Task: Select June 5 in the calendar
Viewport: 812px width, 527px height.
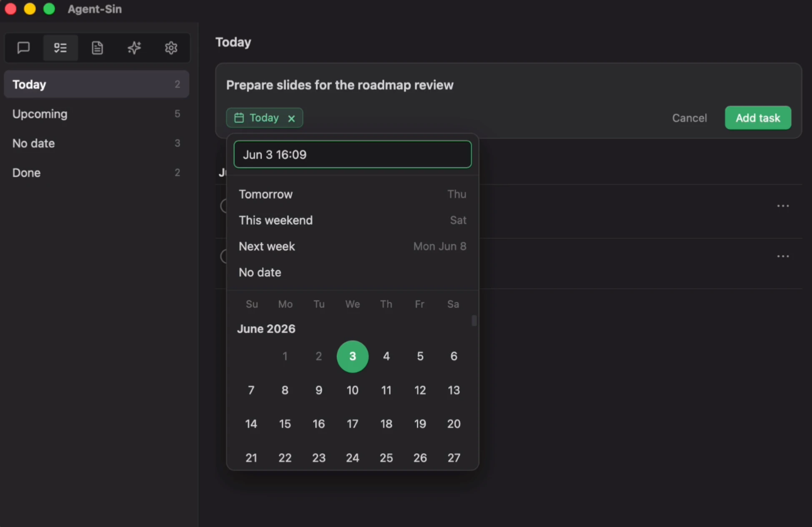Action: coord(420,356)
